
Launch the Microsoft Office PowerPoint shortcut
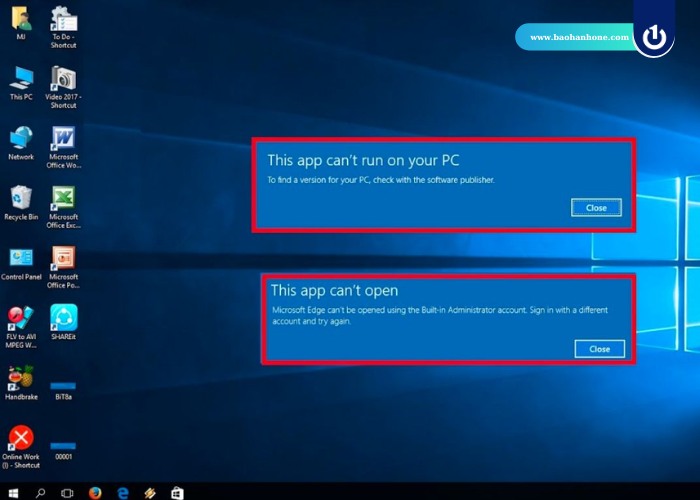click(x=63, y=267)
